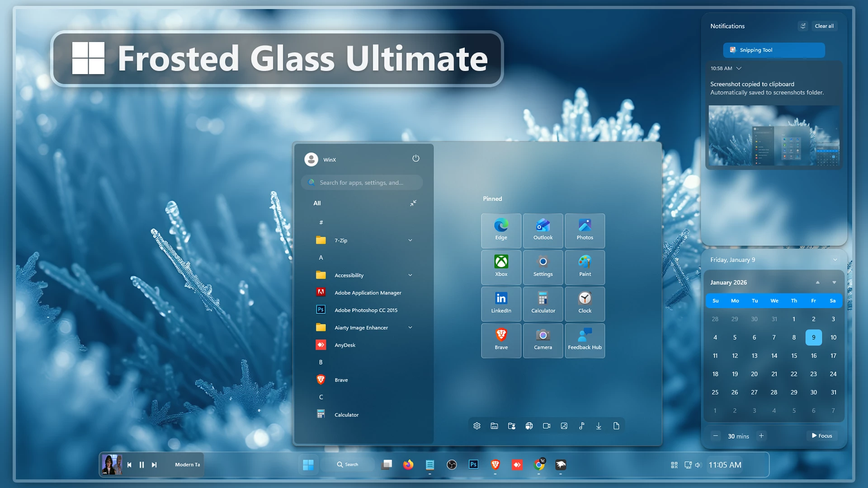This screenshot has height=488, width=868.
Task: Open Firefox from the taskbar
Action: point(408,465)
